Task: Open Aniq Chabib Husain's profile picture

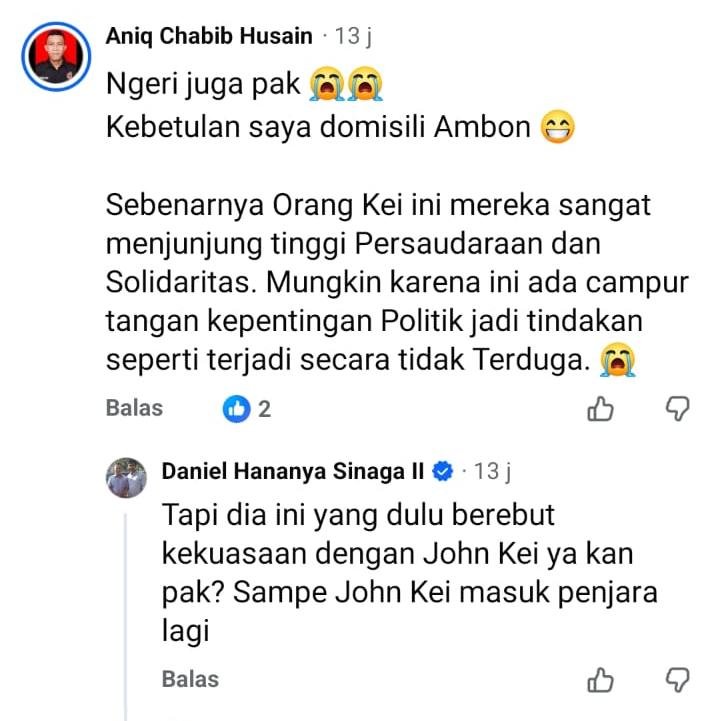Action: [x=56, y=56]
